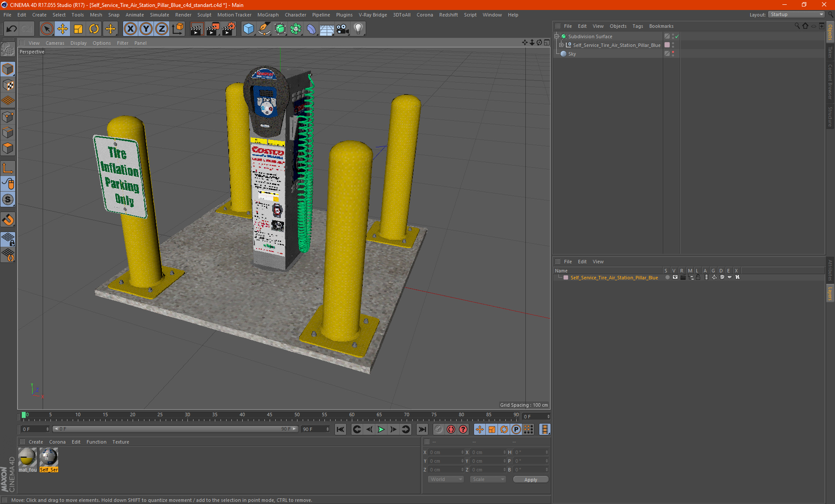Click the Undo arrow icon

pos(12,29)
